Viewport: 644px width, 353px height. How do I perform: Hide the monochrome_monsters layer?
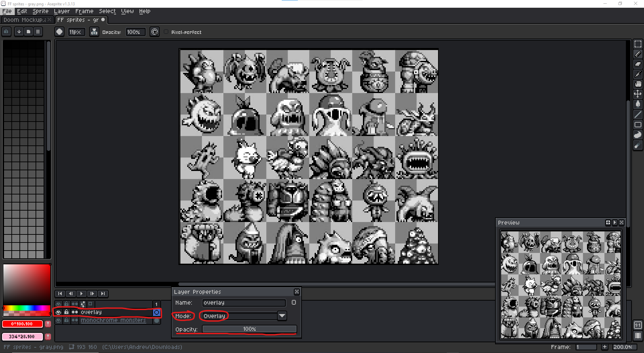(58, 320)
